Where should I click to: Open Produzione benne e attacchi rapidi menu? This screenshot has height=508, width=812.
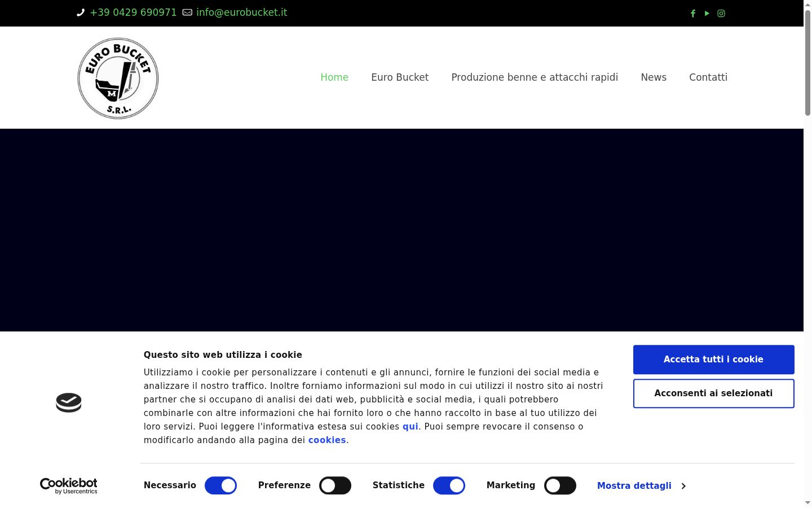tap(535, 77)
